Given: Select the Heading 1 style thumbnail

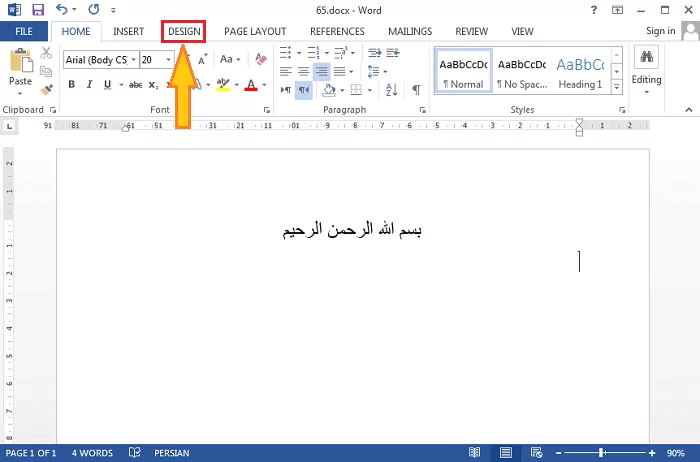Looking at the screenshot, I should click(580, 70).
